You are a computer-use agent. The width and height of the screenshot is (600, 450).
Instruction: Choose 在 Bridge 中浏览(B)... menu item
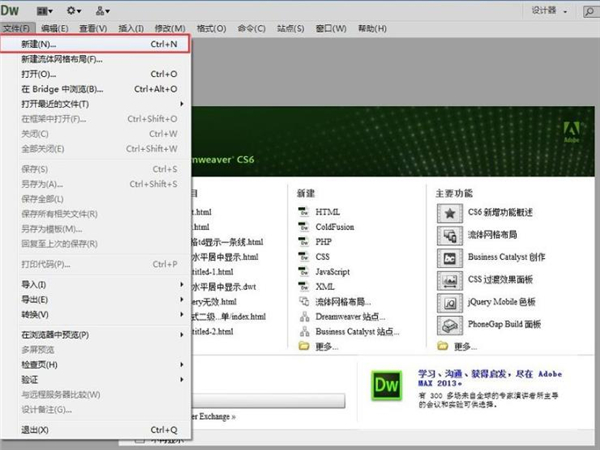click(x=96, y=89)
